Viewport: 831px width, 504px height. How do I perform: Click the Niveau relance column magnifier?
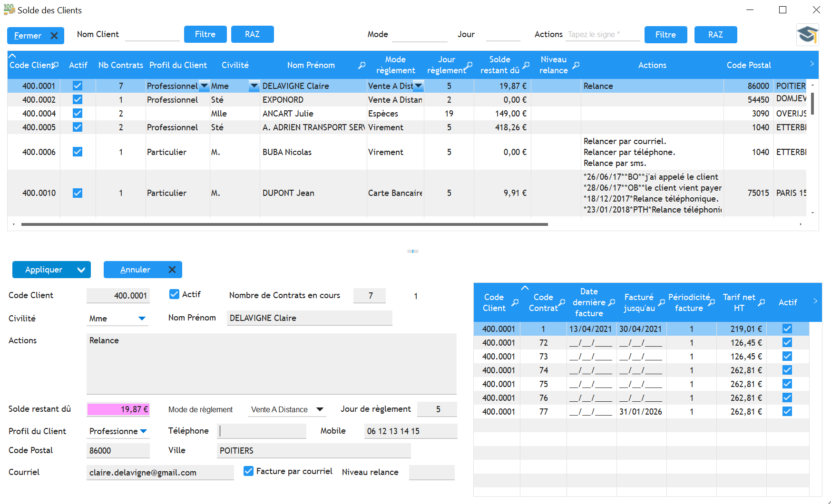click(x=576, y=65)
